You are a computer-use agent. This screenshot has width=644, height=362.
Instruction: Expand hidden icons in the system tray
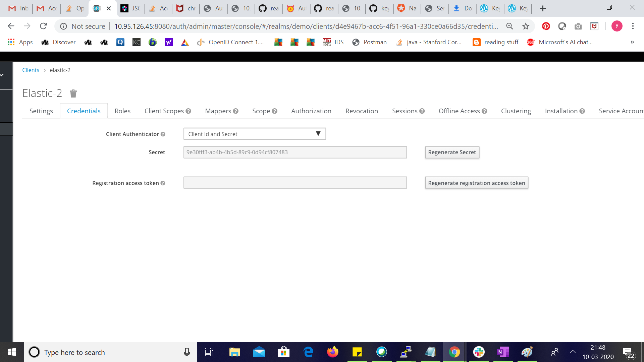point(573,352)
